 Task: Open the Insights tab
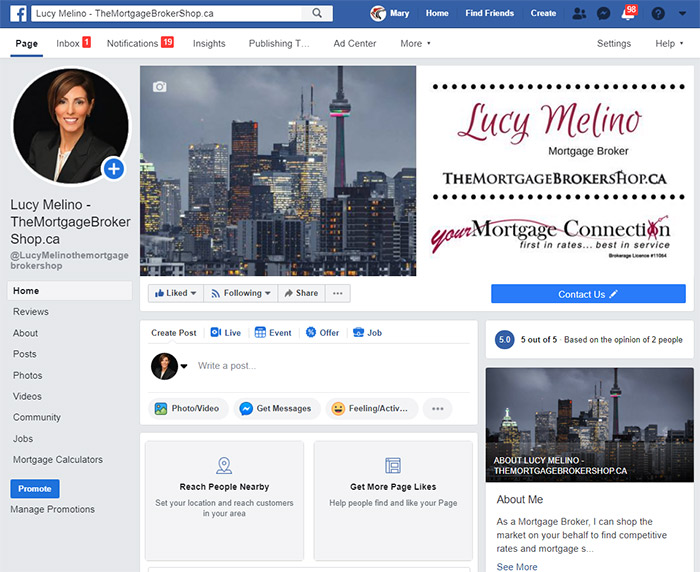(x=209, y=44)
